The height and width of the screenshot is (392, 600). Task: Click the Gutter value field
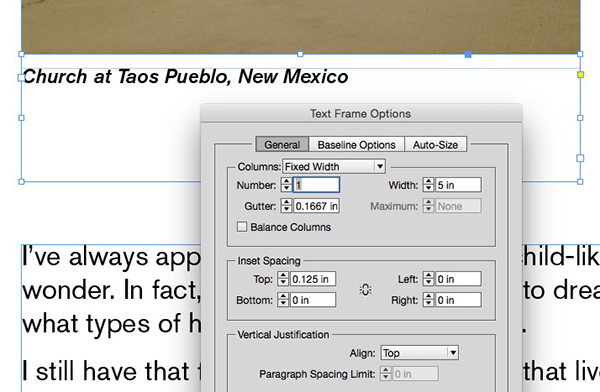click(316, 206)
